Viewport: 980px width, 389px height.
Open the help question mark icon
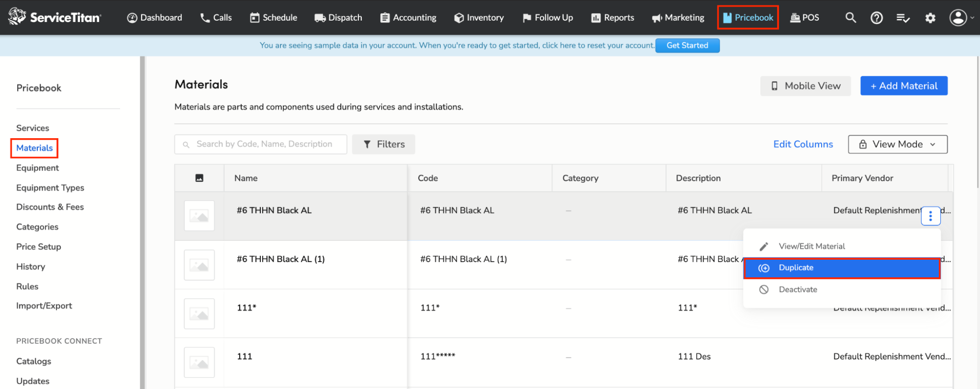(x=877, y=18)
